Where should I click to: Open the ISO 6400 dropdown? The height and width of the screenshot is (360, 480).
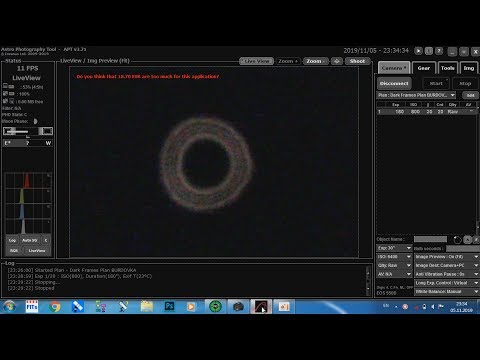[394, 257]
